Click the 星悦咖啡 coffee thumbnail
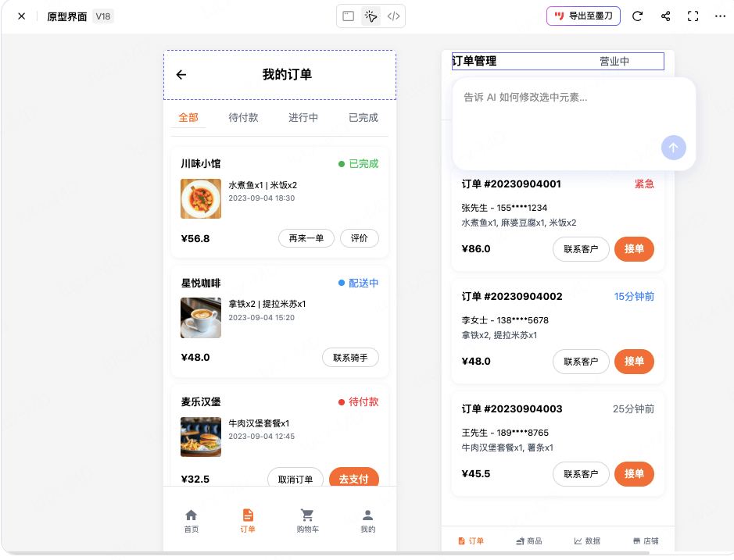Screen dimensions: 734x560 click(x=201, y=318)
